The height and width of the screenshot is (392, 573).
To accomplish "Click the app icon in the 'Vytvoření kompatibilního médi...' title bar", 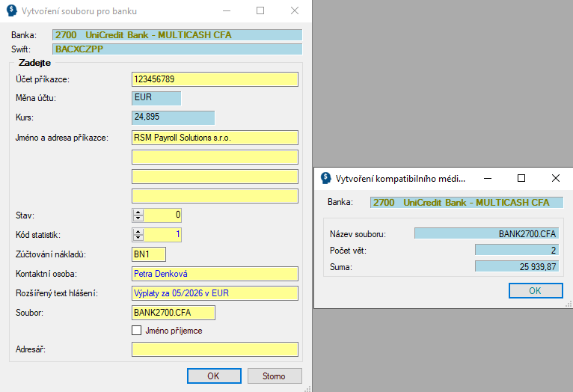I will pyautogui.click(x=325, y=178).
